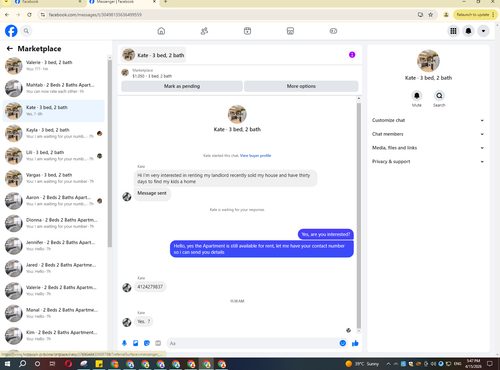The width and height of the screenshot is (500, 370).
Task: Click the chat list scrollbar
Action: 110,153
